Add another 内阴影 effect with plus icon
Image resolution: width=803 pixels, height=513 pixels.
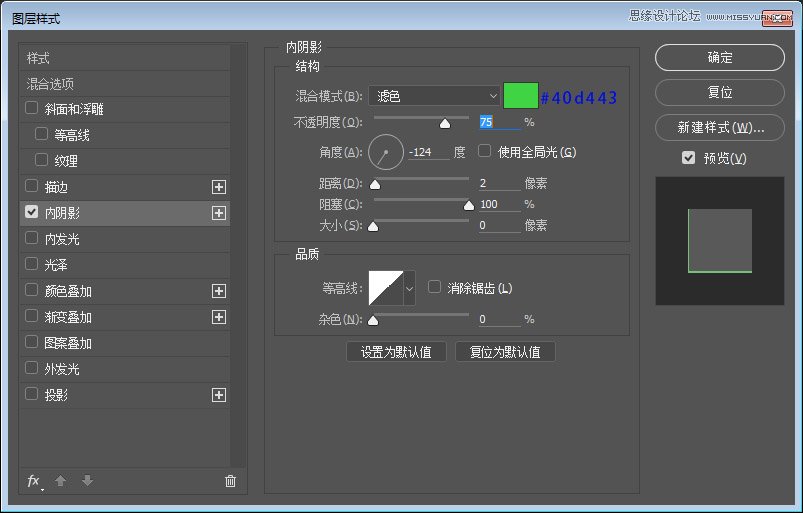[x=219, y=213]
